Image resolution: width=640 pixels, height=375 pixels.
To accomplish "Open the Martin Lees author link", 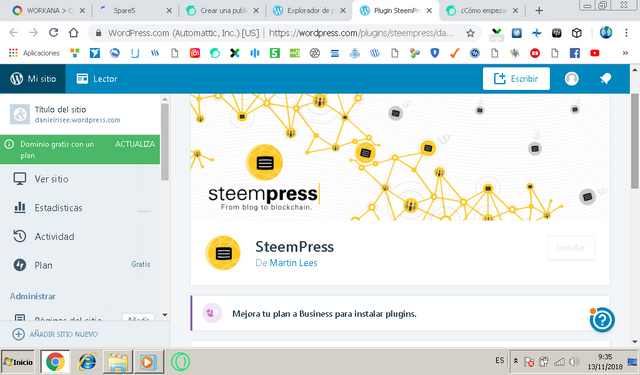I will (293, 263).
